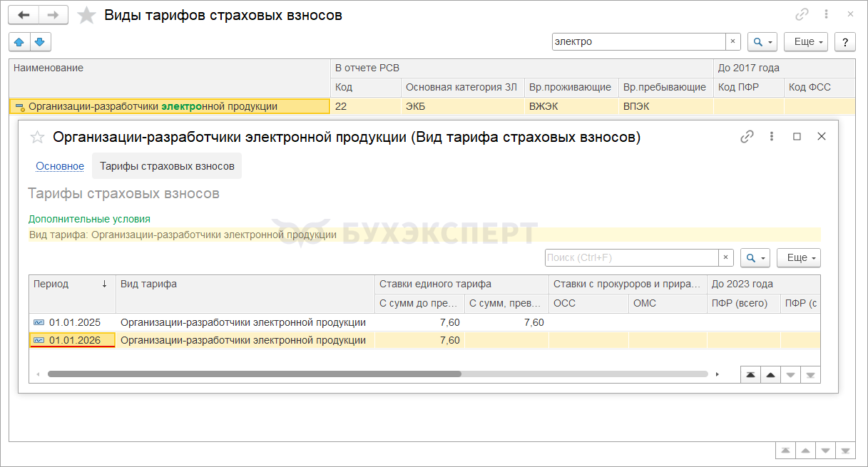Click 'С сумм, прев...' column header
The height and width of the screenshot is (467, 868).
pyautogui.click(x=506, y=303)
